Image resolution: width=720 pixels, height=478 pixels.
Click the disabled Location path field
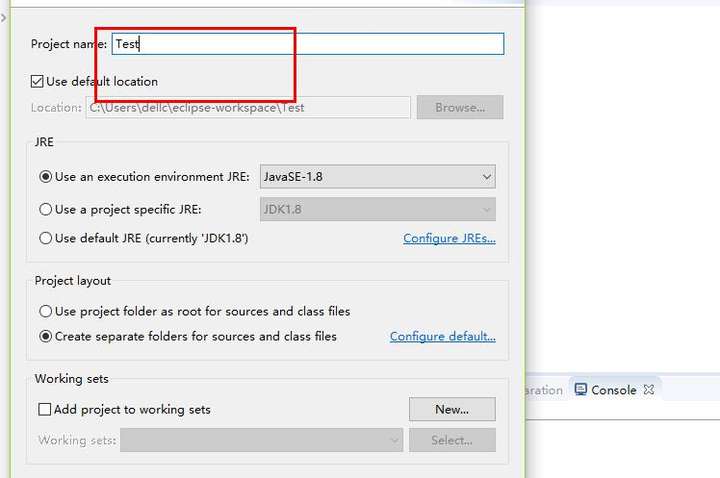pos(248,107)
